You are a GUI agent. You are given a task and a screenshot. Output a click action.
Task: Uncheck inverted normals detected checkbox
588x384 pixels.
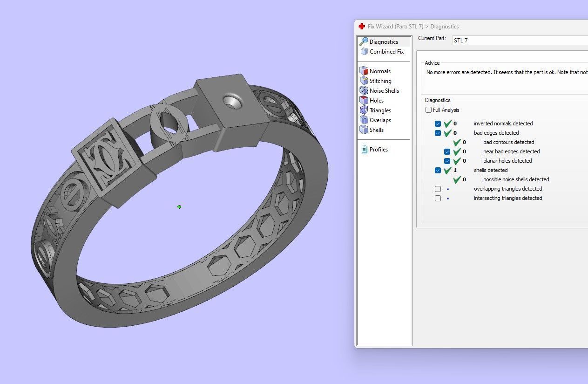tap(438, 123)
